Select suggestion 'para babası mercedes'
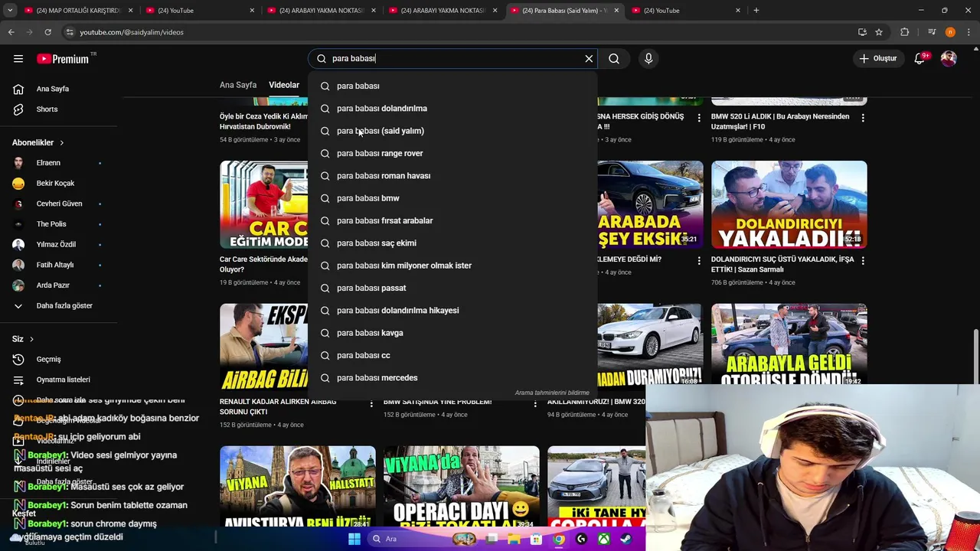The width and height of the screenshot is (980, 551). click(452, 378)
